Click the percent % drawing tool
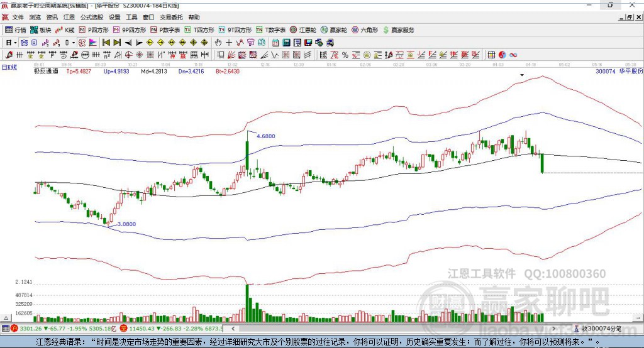The image size is (644, 348). (345, 55)
